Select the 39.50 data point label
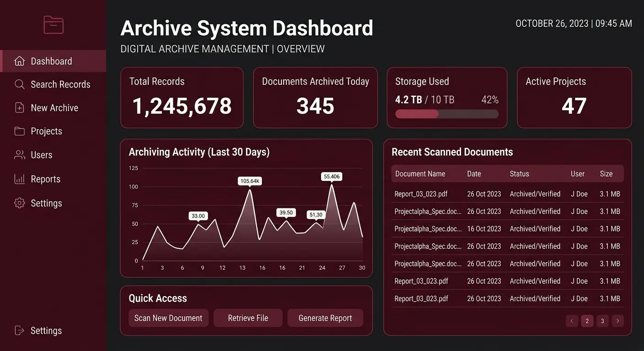This screenshot has width=644, height=351. [x=286, y=213]
